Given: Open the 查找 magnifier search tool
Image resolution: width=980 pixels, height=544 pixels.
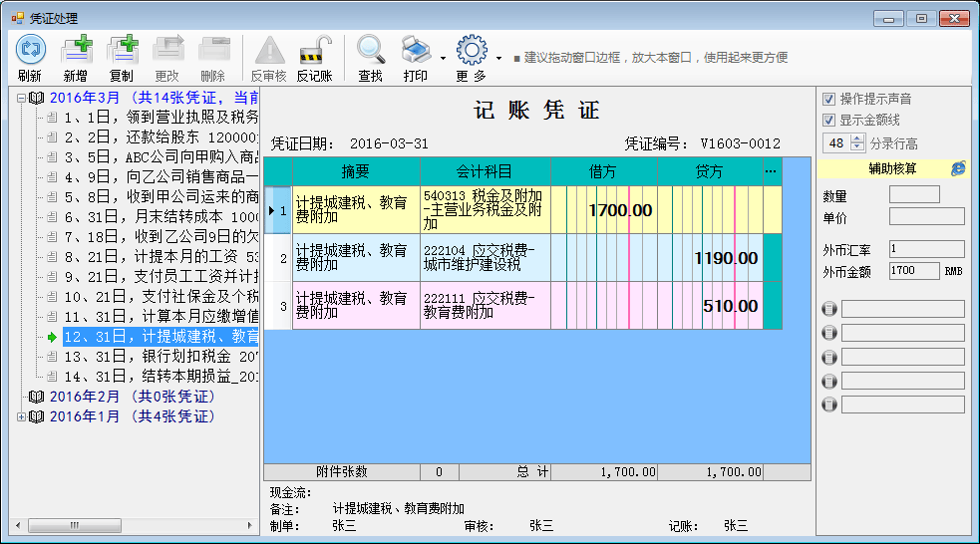Looking at the screenshot, I should click(x=371, y=50).
